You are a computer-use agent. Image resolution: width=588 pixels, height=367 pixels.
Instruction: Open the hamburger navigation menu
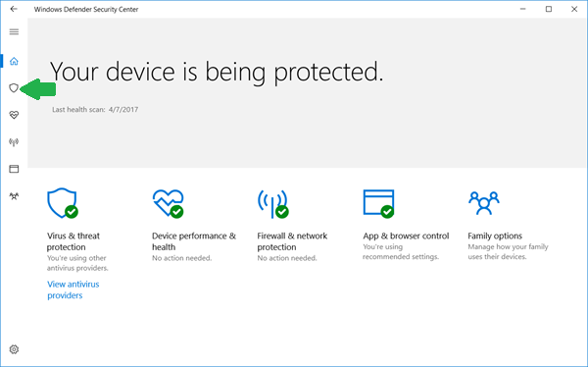coord(14,31)
